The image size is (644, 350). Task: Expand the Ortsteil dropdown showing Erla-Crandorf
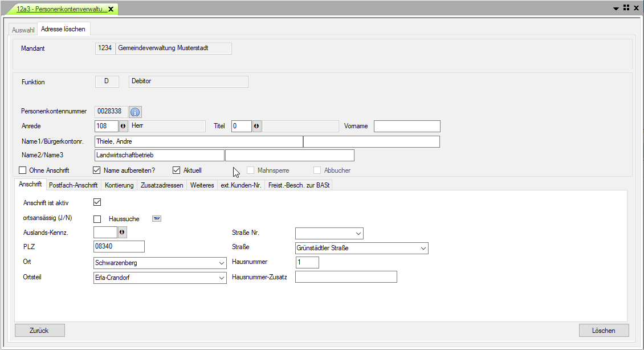221,278
